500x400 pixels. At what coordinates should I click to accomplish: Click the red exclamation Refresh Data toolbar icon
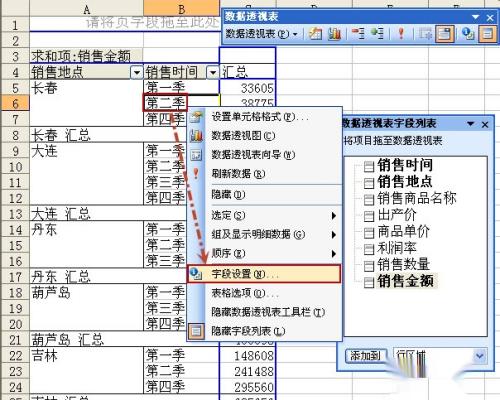pos(401,34)
